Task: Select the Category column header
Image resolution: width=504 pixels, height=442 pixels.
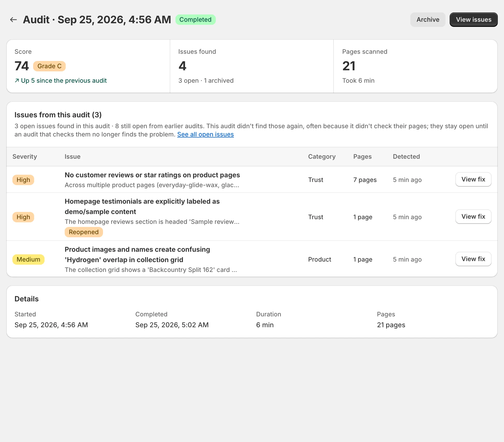Action: [x=322, y=157]
